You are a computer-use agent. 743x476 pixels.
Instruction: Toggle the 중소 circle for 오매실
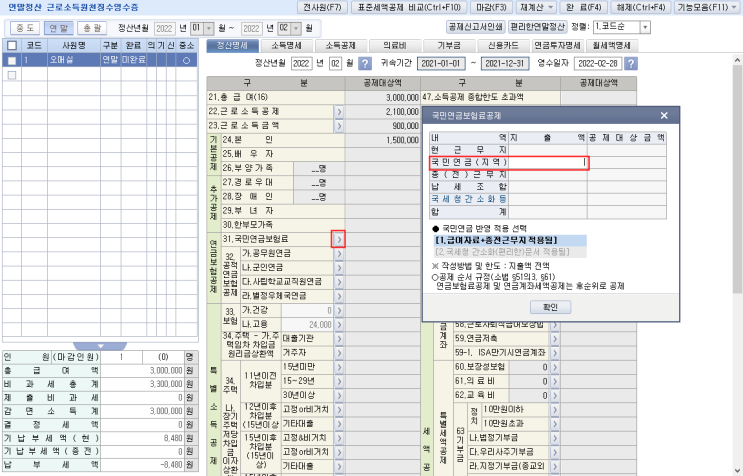[186, 61]
